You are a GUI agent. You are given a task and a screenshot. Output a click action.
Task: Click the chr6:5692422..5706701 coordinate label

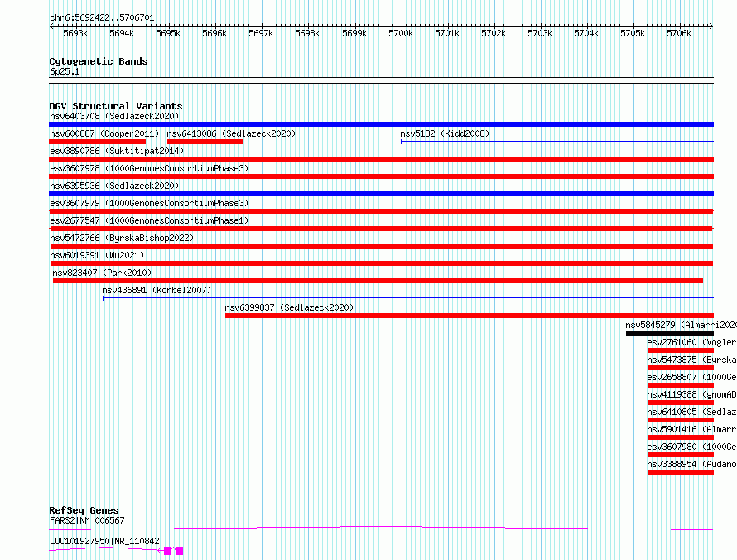point(102,17)
